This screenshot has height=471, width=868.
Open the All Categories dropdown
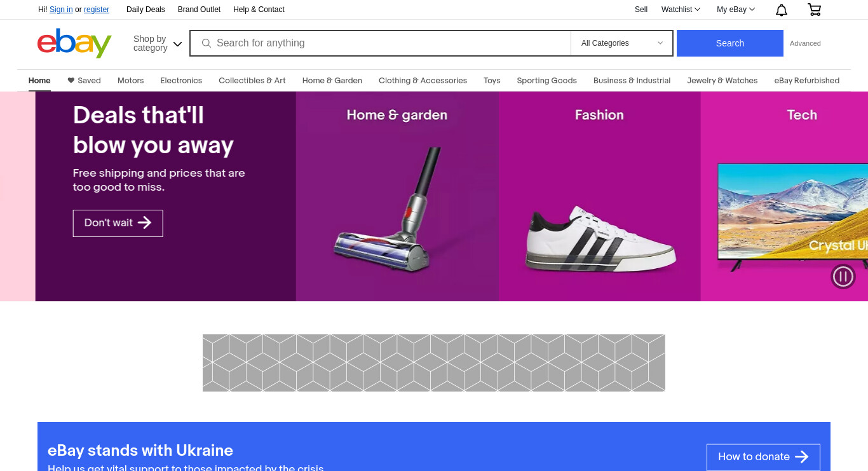621,43
